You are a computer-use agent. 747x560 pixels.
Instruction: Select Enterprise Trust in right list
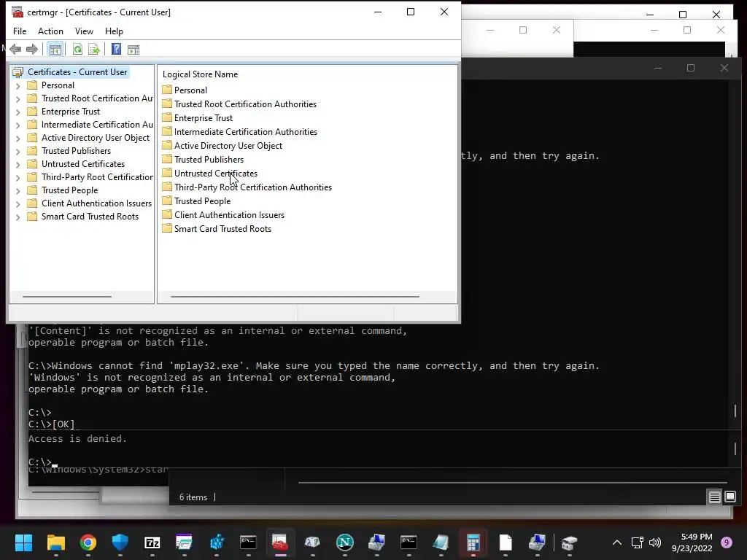coord(204,117)
